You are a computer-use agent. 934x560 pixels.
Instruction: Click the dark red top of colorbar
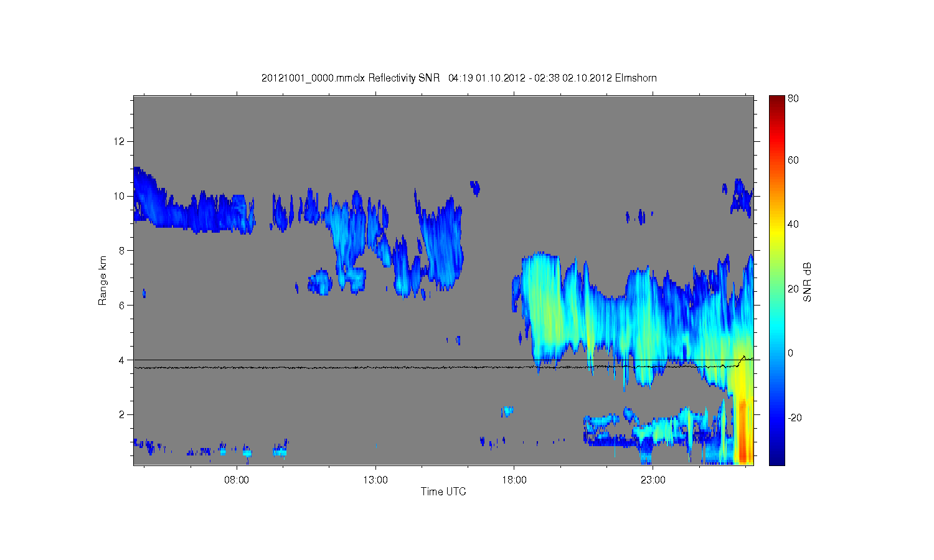point(776,101)
